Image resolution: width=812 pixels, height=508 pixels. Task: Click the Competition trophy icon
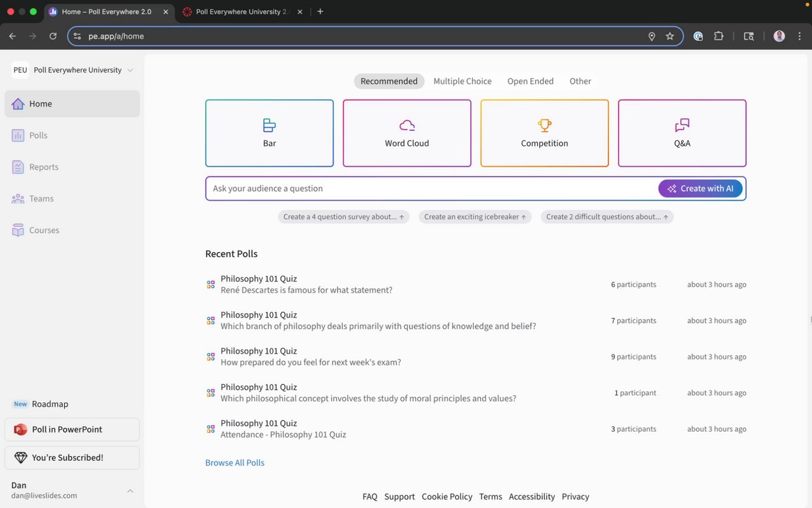pyautogui.click(x=545, y=125)
